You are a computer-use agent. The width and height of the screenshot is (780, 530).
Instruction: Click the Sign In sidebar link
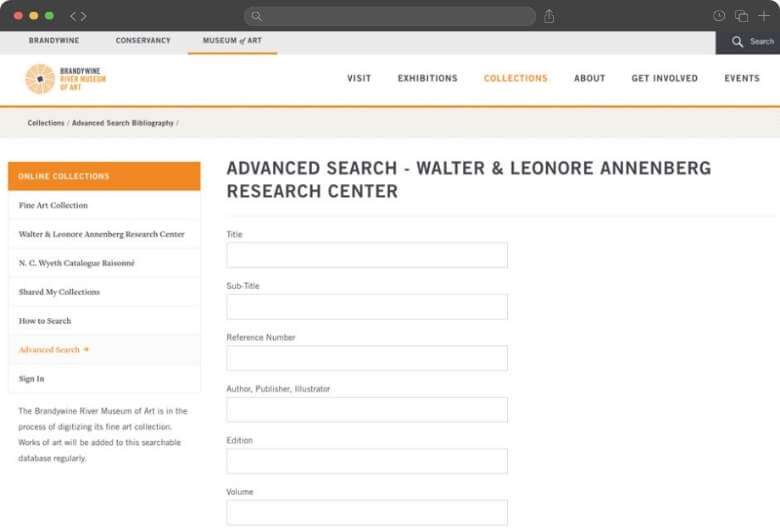click(x=31, y=379)
